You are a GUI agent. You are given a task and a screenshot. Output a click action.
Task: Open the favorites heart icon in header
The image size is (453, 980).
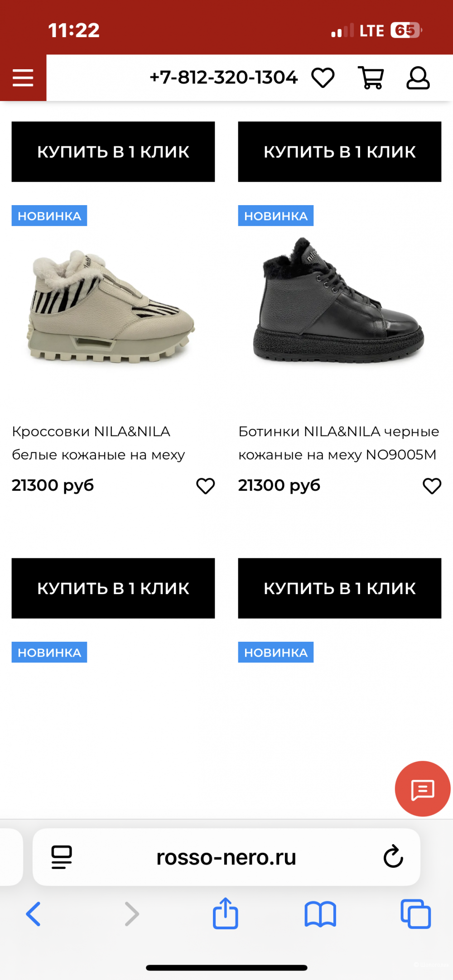pyautogui.click(x=322, y=77)
